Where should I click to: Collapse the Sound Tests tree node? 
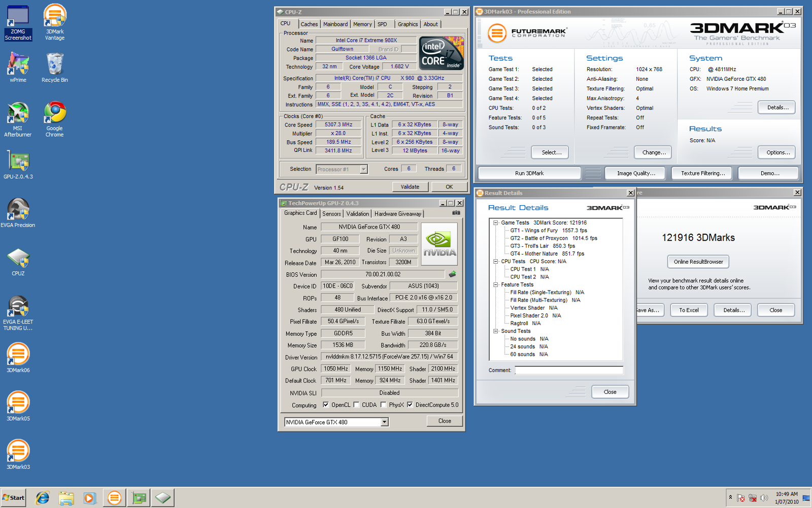point(495,331)
